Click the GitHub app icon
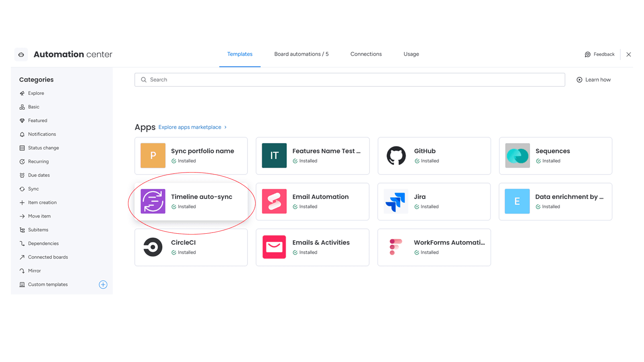The height and width of the screenshot is (362, 644). [x=396, y=156]
